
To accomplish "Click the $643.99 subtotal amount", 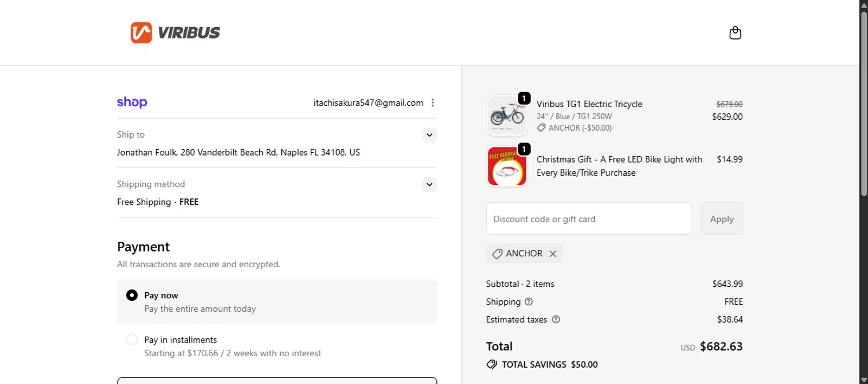I will (x=727, y=284).
